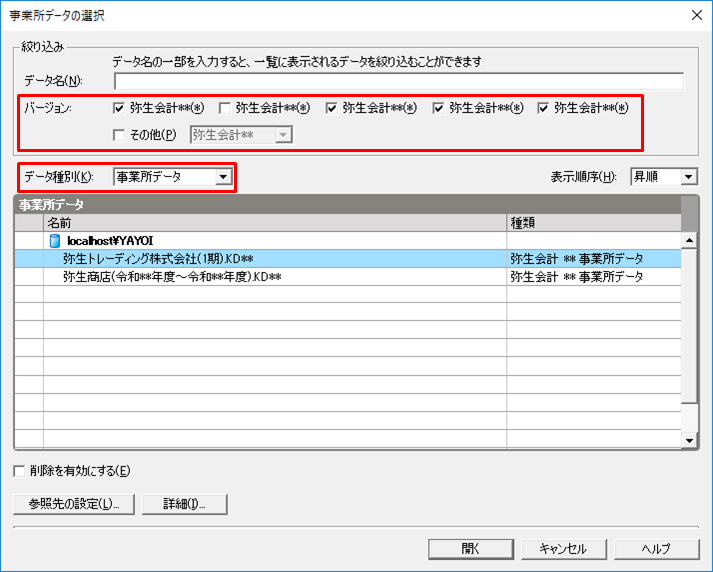Open 参照先の設定(L)... settings
This screenshot has width=713, height=572.
coord(74,504)
